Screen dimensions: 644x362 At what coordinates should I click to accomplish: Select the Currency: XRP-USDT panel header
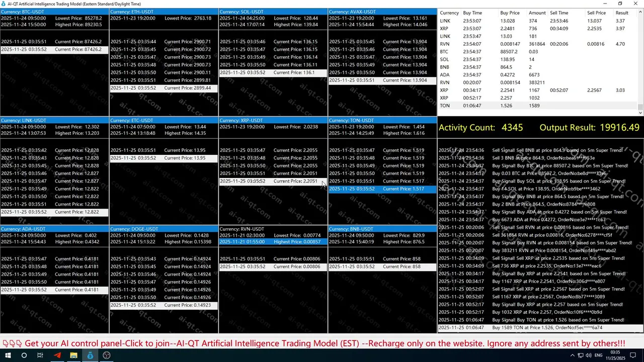pos(273,120)
